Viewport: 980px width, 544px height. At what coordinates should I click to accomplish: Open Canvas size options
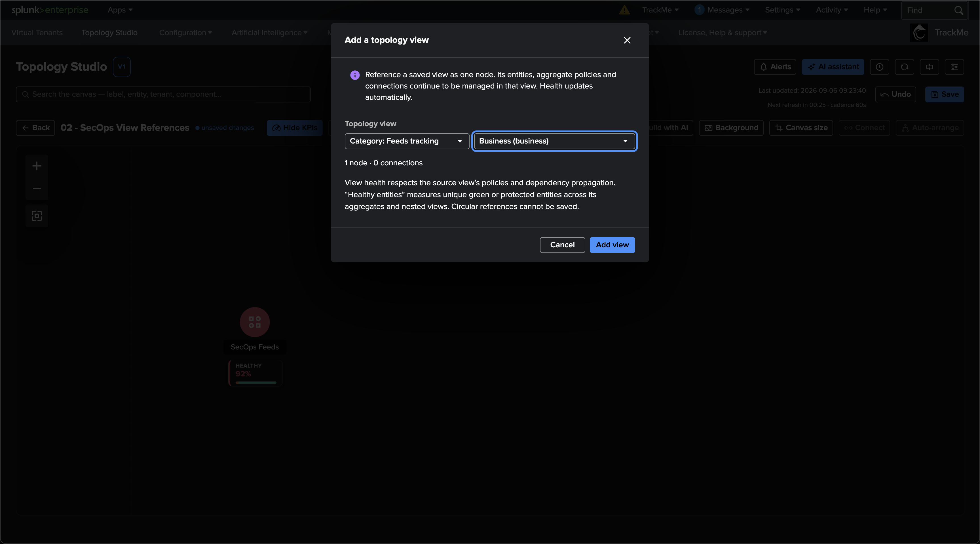801,128
